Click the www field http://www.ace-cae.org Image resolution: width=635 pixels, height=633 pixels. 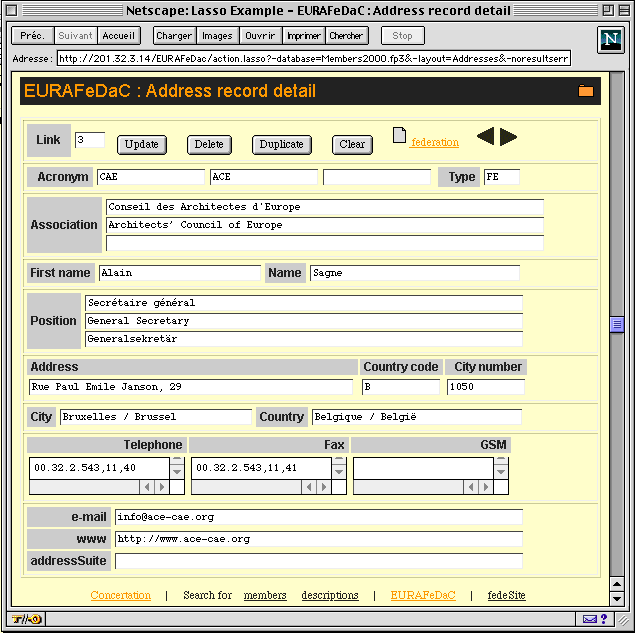click(x=319, y=539)
